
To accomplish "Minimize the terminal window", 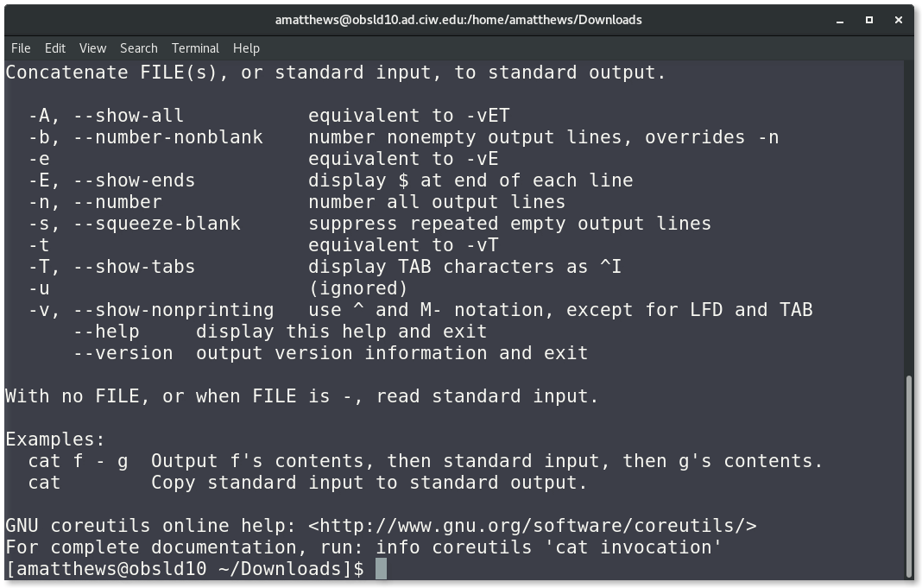I will (840, 21).
